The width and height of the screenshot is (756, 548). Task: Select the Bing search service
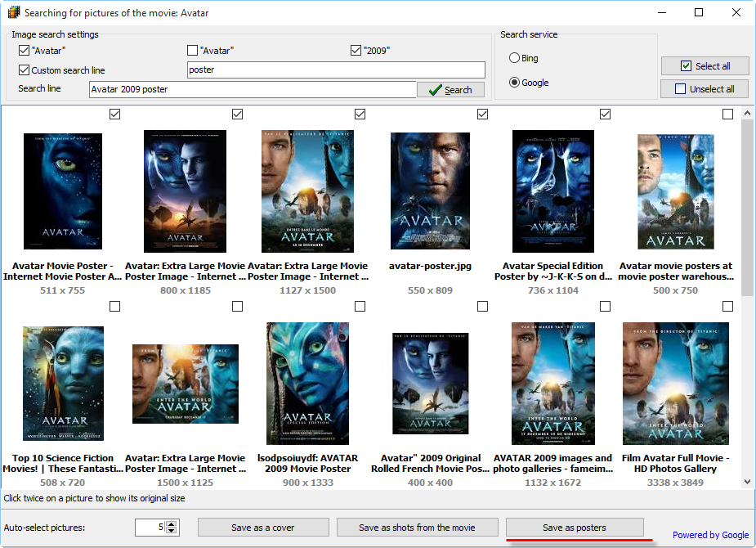point(514,58)
